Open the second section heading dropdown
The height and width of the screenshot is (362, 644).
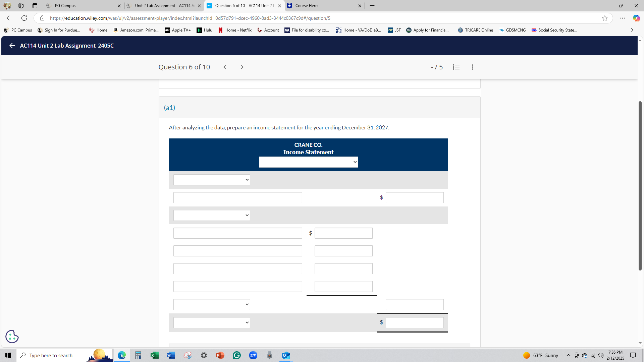212,216
